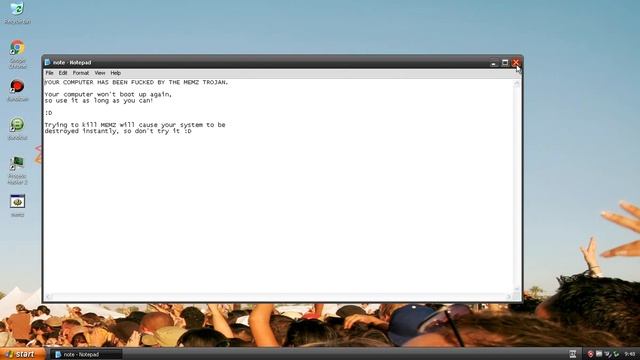Click the vertical scrollbar down arrow
This screenshot has width=640, height=360.
[517, 289]
